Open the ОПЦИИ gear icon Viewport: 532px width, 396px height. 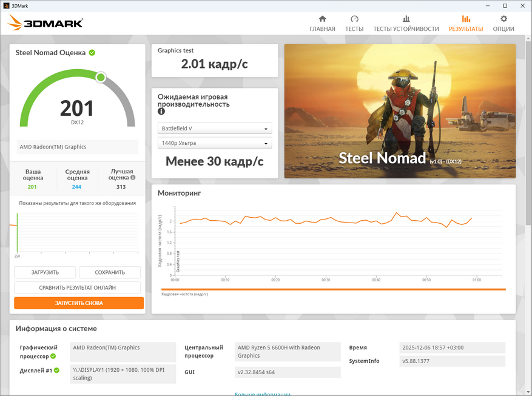pyautogui.click(x=503, y=19)
